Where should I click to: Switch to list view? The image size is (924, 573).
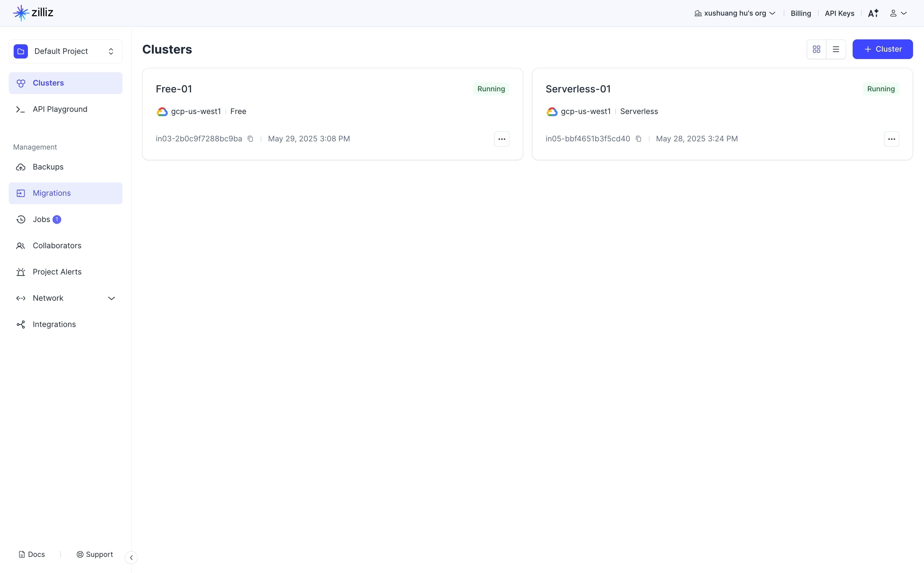click(x=836, y=49)
